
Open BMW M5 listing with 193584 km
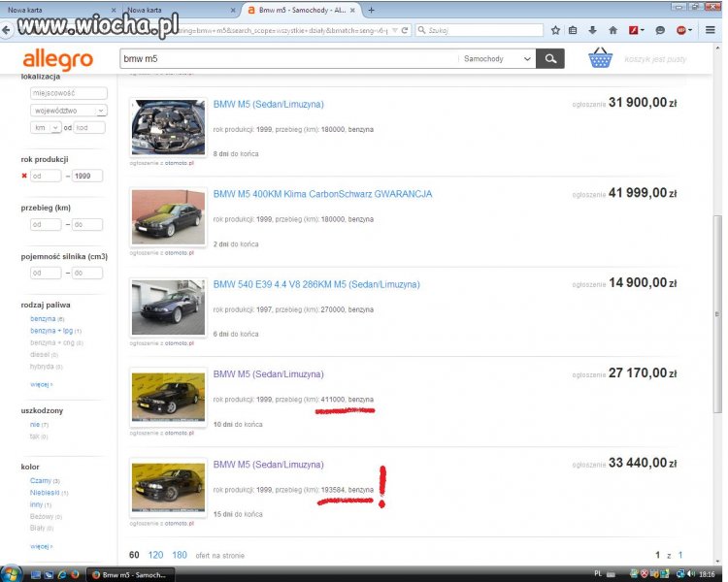(x=268, y=465)
